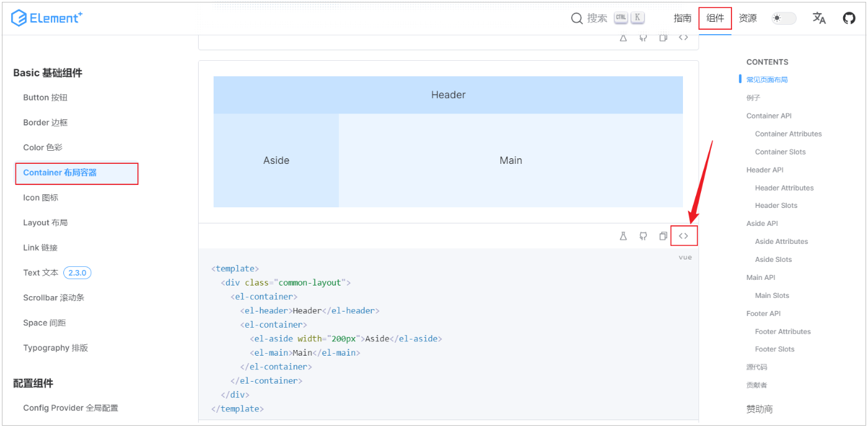Toggle view source icon highlighted in red box
This screenshot has height=427, width=868.
tap(684, 236)
